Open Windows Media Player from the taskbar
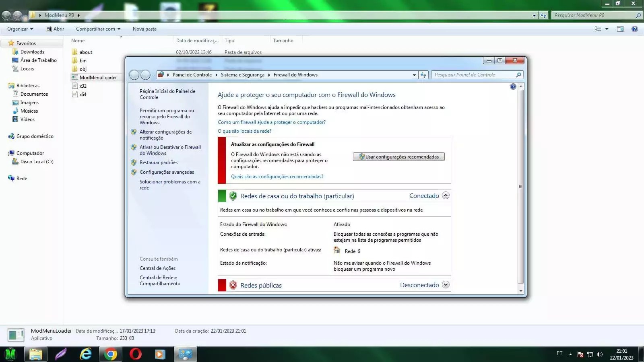The width and height of the screenshot is (644, 362). (160, 354)
